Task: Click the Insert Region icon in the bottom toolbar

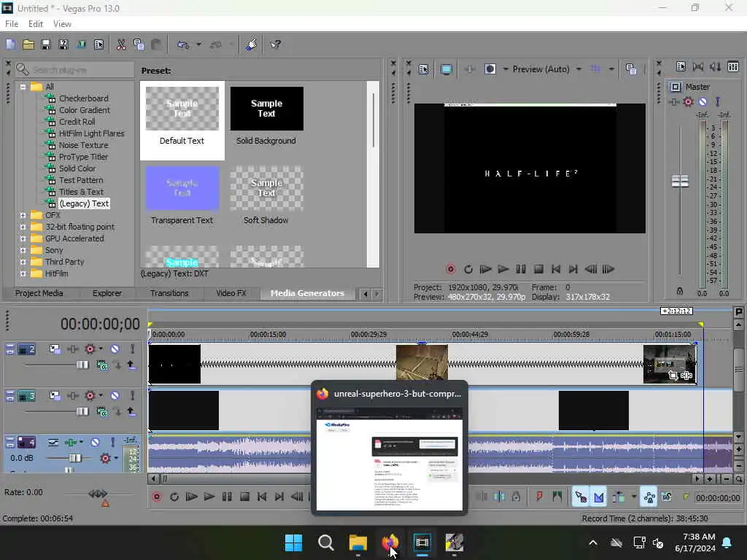Action: 557,497
